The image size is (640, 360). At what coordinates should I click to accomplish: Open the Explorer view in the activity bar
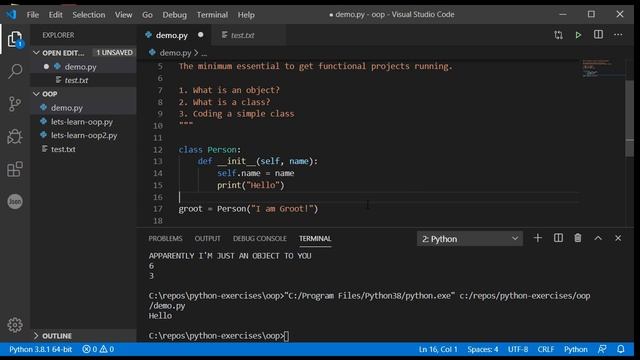click(15, 39)
